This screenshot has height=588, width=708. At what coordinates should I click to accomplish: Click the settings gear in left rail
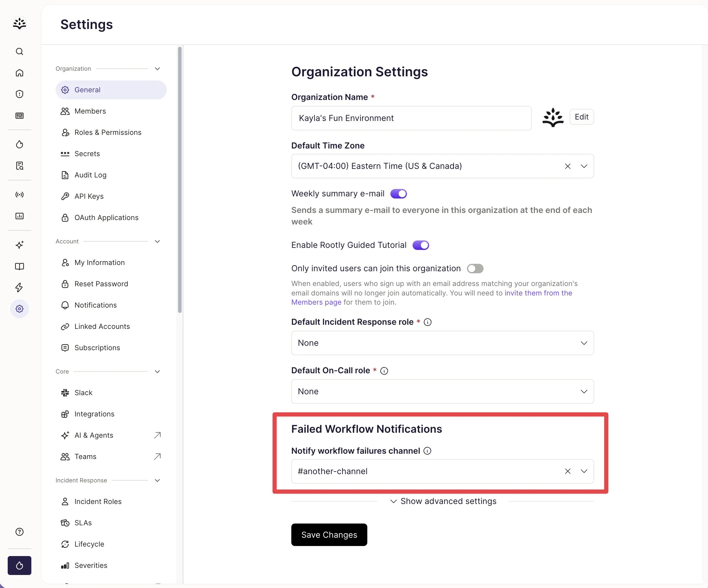point(20,309)
